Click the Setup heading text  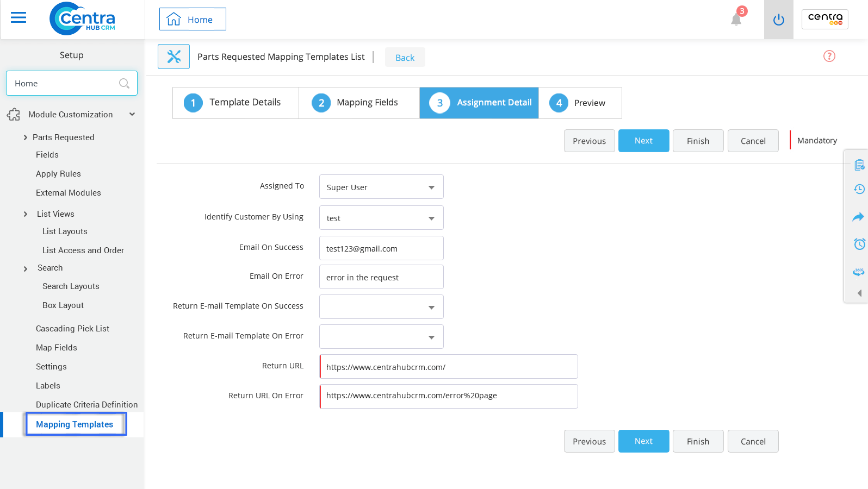click(x=72, y=55)
